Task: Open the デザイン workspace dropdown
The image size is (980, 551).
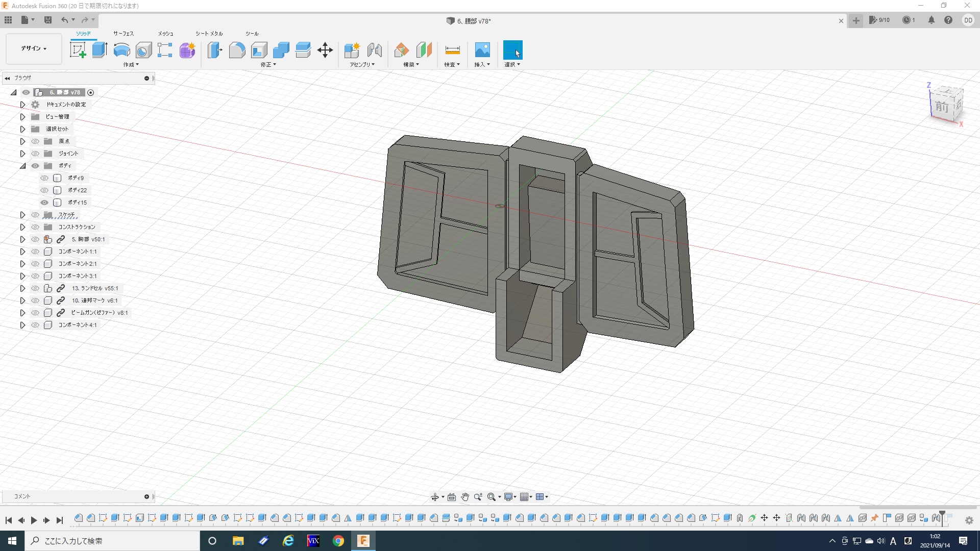Action: [34, 48]
